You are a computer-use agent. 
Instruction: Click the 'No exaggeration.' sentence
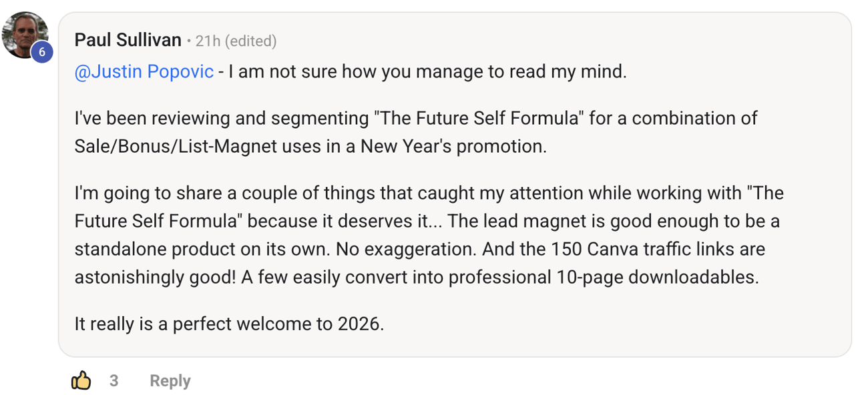[x=406, y=250]
